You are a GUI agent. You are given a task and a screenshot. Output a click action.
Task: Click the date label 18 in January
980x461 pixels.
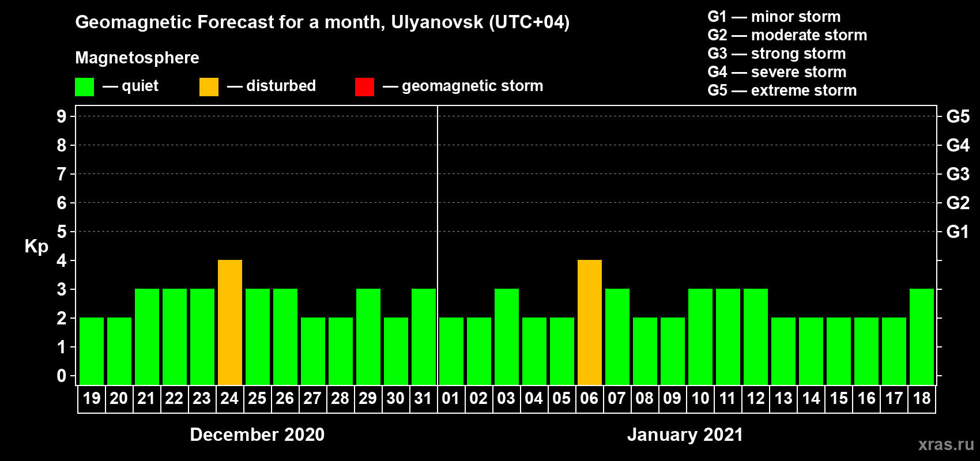922,399
